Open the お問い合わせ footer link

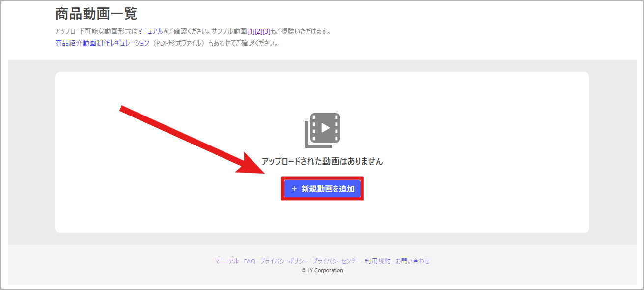[413, 261]
